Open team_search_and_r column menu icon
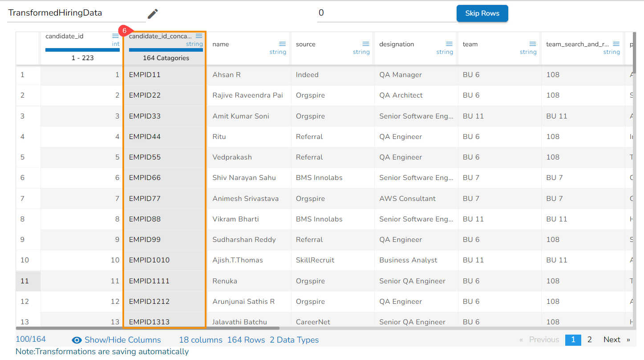The width and height of the screenshot is (644, 360). 616,44
